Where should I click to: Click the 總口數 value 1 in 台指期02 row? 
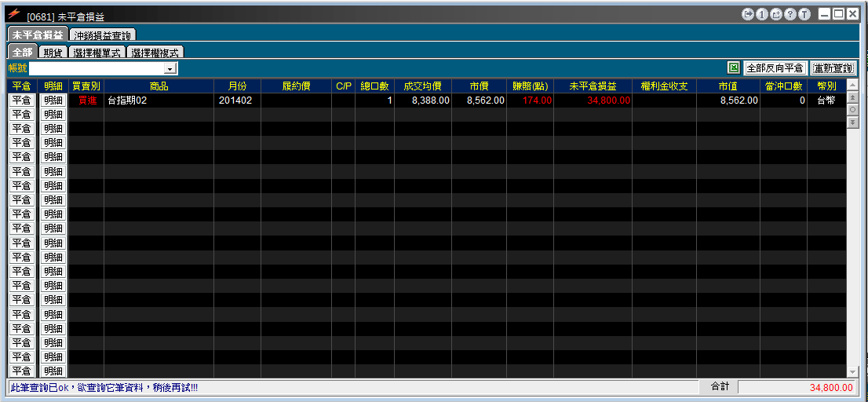(375, 100)
